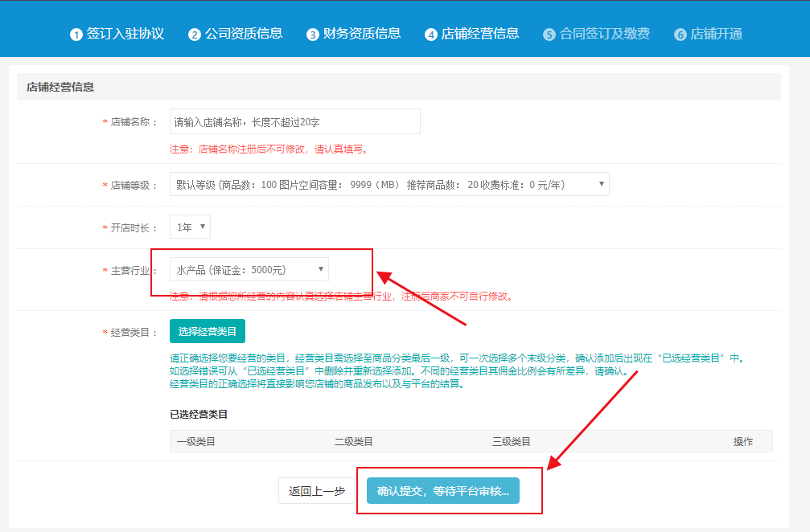
Task: Submit via 确认提交，等待平台审核 button
Action: click(442, 491)
